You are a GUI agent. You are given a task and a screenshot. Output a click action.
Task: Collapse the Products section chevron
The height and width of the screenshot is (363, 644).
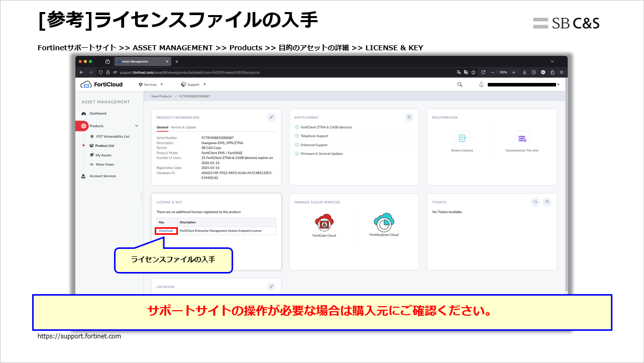137,126
